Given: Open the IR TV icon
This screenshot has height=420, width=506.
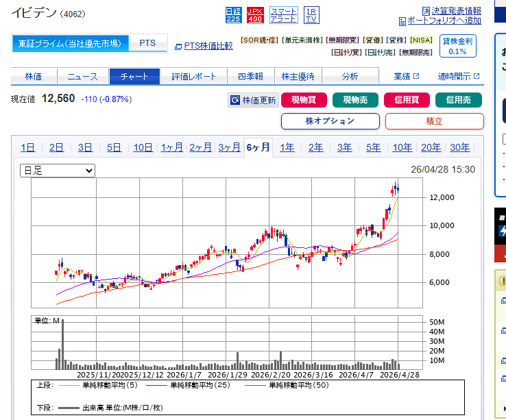Looking at the screenshot, I should (x=311, y=15).
